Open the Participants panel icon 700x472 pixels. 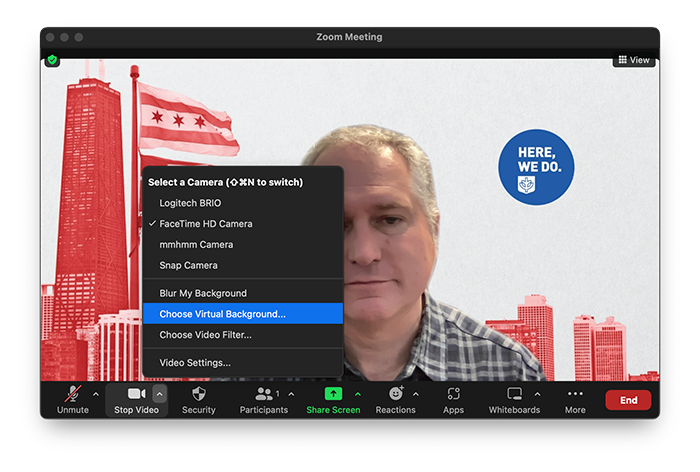[x=264, y=394]
